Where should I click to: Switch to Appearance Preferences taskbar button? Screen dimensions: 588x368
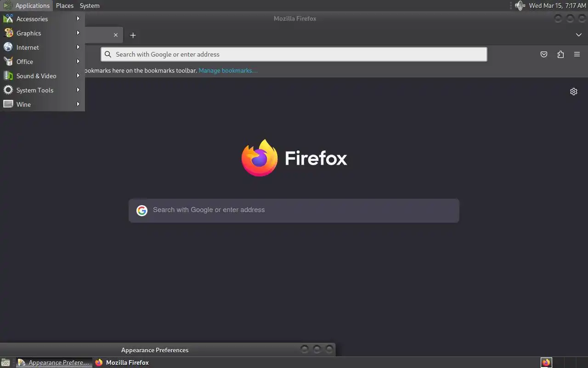54,362
